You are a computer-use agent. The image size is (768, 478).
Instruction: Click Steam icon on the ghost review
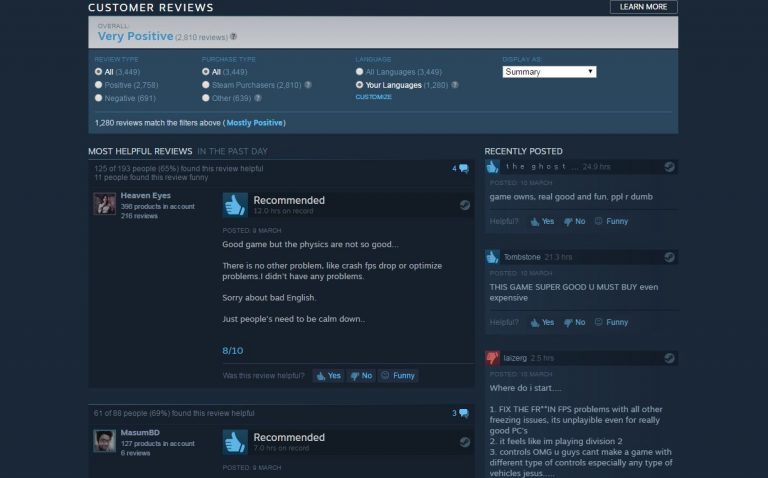pyautogui.click(x=669, y=167)
